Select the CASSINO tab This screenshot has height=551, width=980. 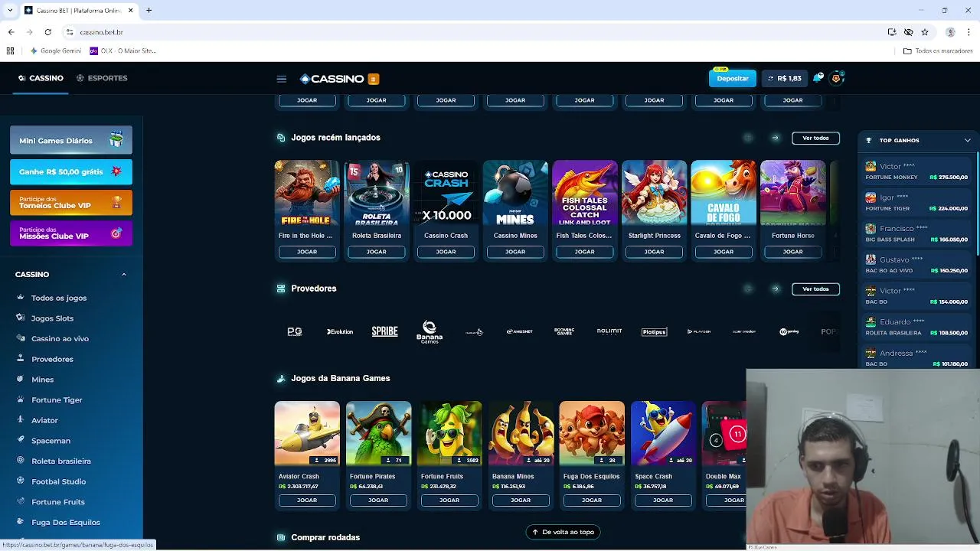(x=41, y=78)
